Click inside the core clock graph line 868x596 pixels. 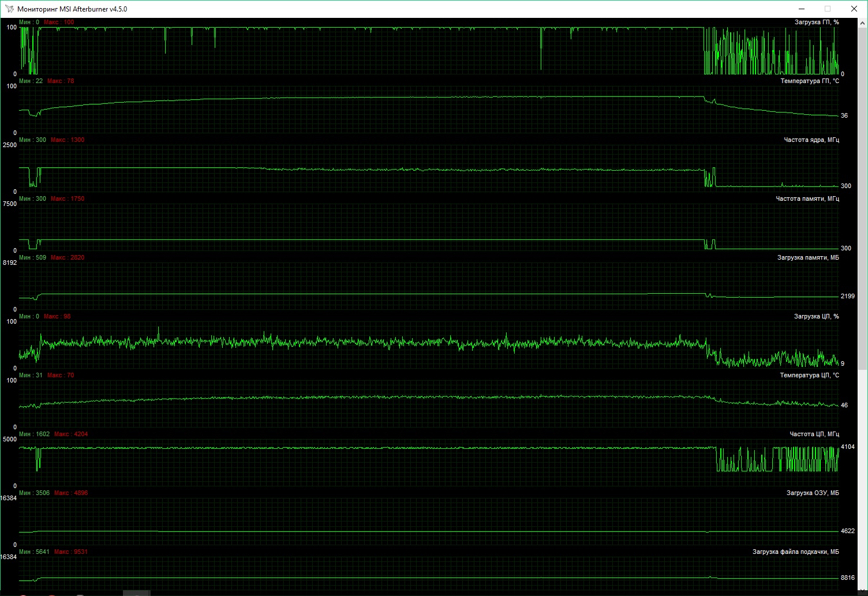click(428, 170)
